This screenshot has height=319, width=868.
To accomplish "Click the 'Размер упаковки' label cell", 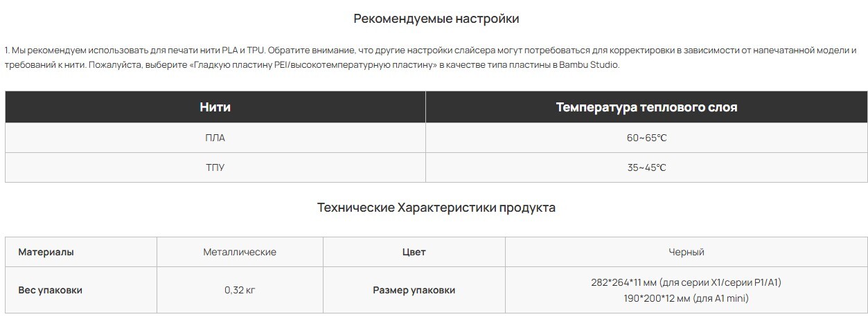I will 414,290.
